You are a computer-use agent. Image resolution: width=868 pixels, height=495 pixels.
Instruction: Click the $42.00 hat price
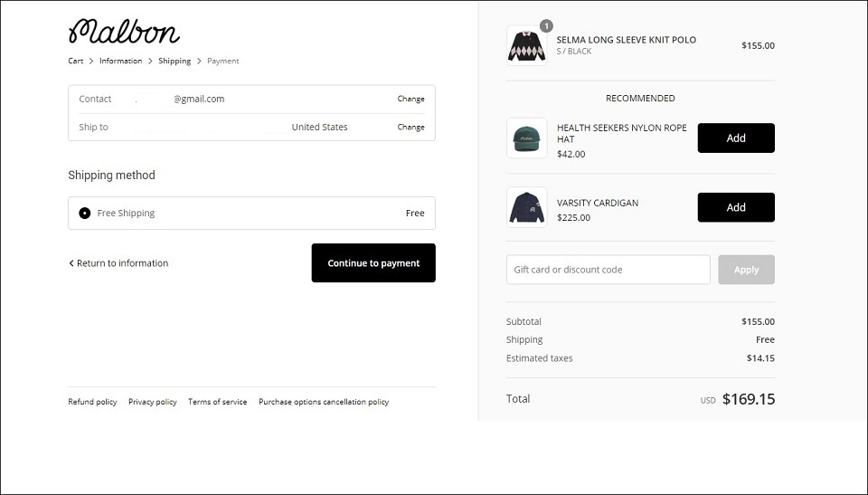tap(571, 154)
